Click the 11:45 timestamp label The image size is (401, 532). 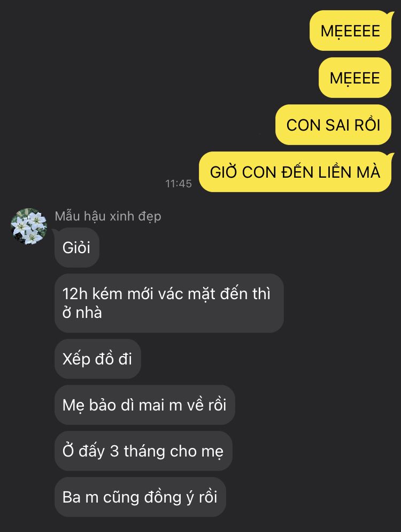pos(178,184)
